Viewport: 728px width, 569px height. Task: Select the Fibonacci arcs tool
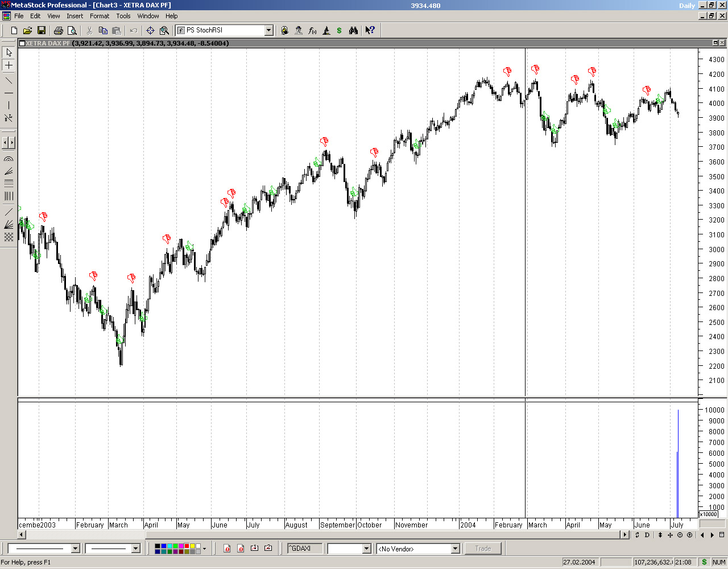[9, 159]
